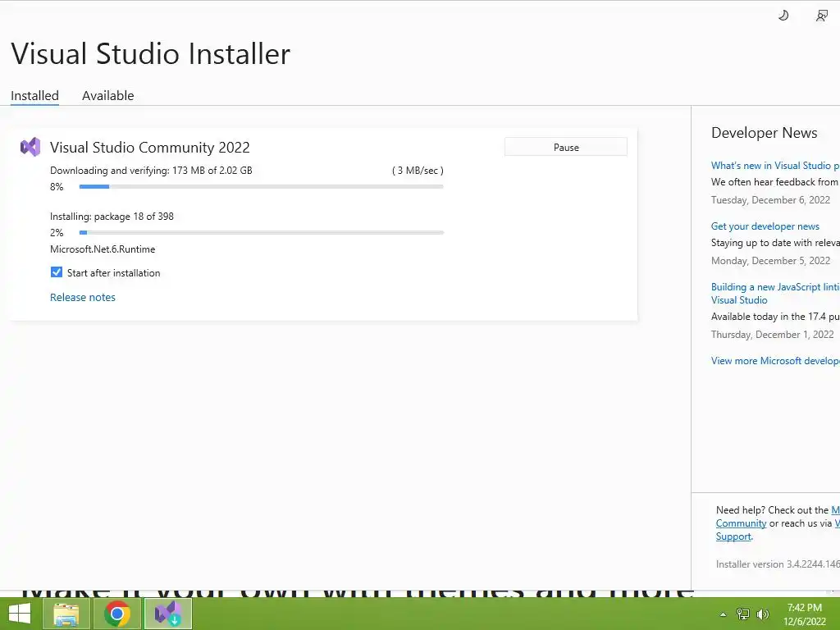This screenshot has width=840, height=630.
Task: Open the network status tray icon
Action: 743,614
